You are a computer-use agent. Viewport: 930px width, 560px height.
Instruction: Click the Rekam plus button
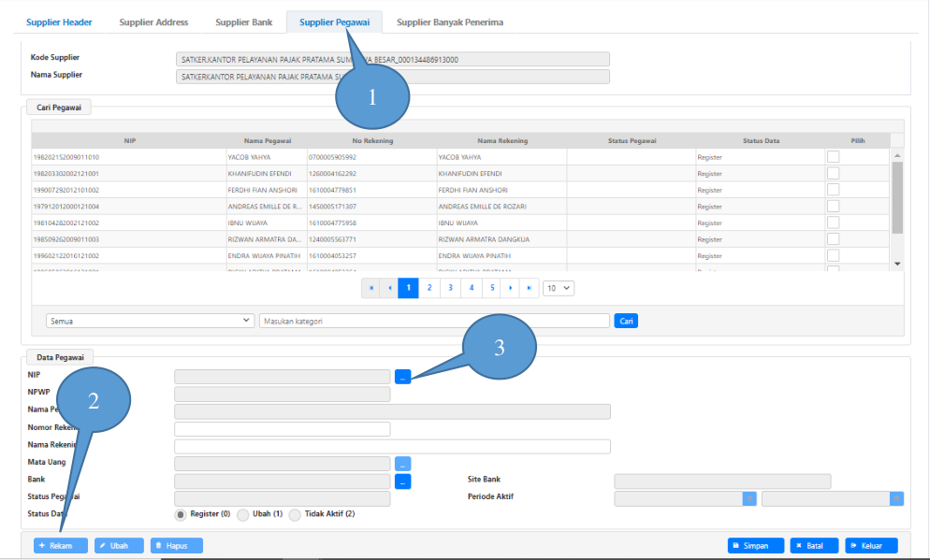pyautogui.click(x=61, y=545)
